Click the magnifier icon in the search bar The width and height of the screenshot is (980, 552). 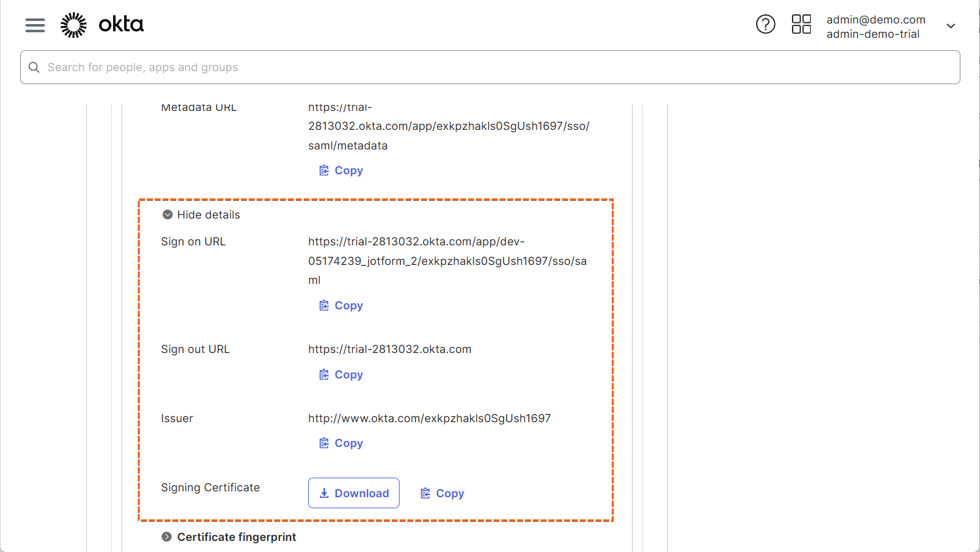click(x=34, y=67)
